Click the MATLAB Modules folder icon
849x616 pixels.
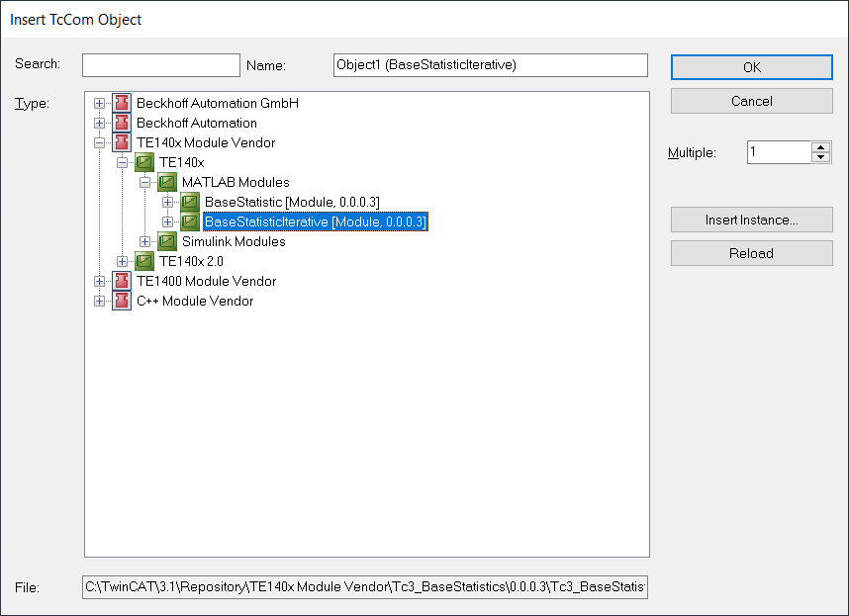[x=167, y=182]
